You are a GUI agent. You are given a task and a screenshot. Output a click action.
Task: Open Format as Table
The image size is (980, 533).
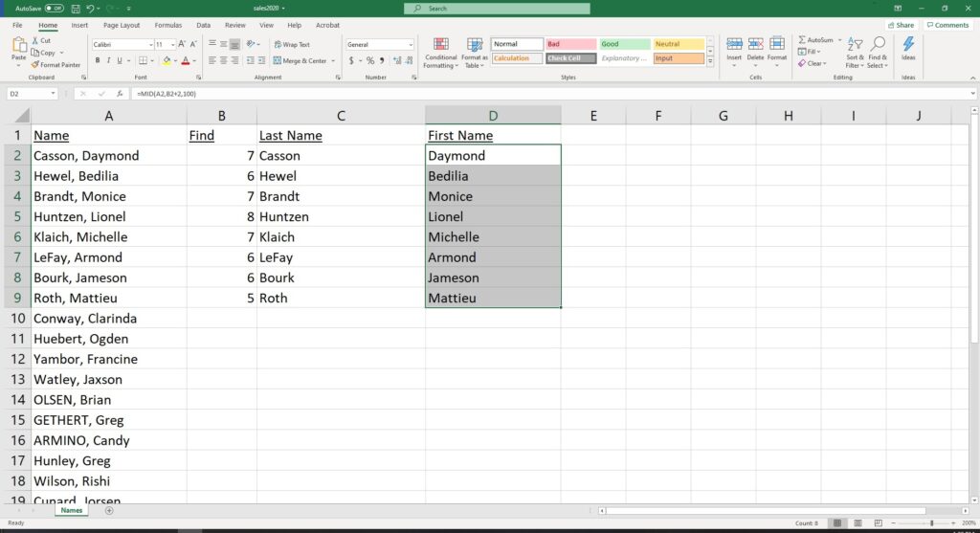point(475,54)
